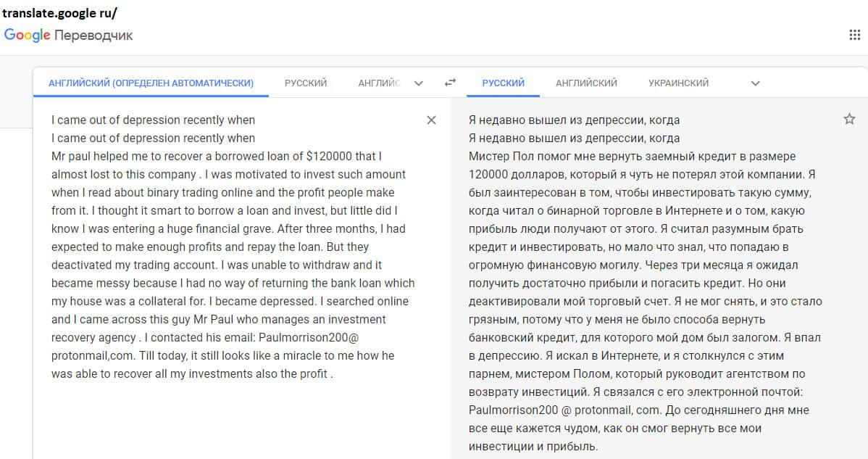Image resolution: width=868 pixels, height=459 pixels.
Task: Click the translate.google ru/ URL text
Action: pos(59,13)
